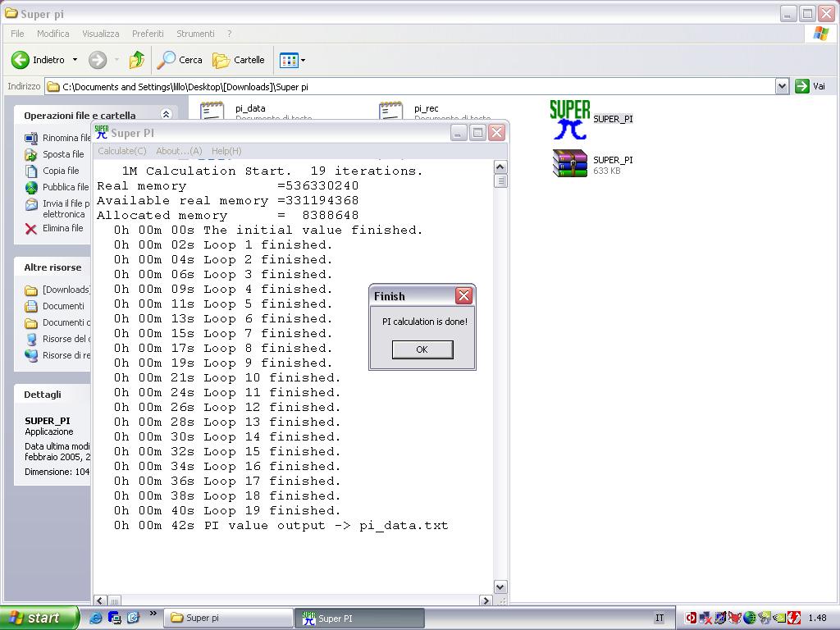The height and width of the screenshot is (630, 840).
Task: Switch to Super PI app taskbar button
Action: 359,619
